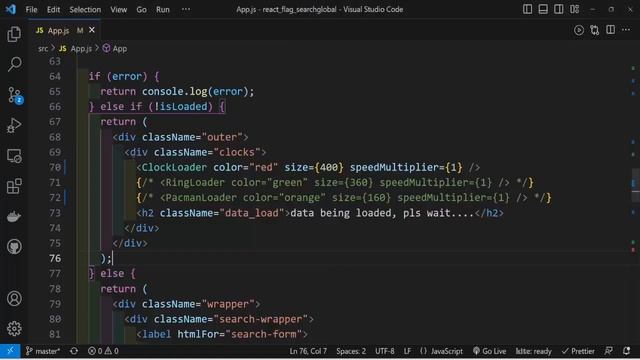Click htmlFor="search-form" label line
Viewport: 640px width, 360px height.
tap(222, 334)
